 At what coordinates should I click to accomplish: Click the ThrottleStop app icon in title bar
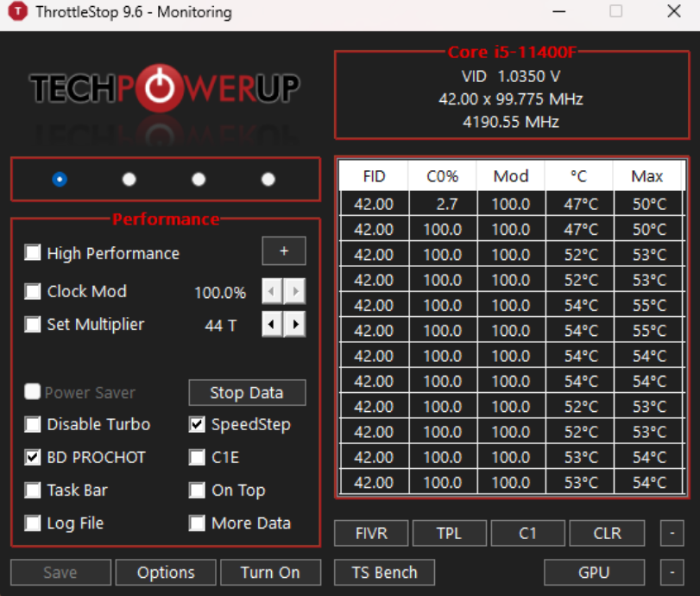pyautogui.click(x=18, y=11)
